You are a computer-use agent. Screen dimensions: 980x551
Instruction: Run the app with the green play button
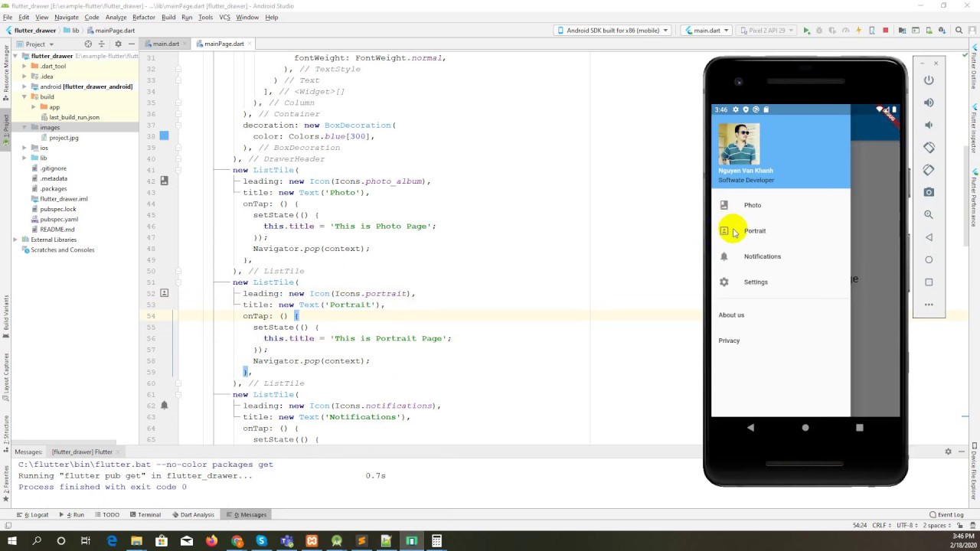806,31
